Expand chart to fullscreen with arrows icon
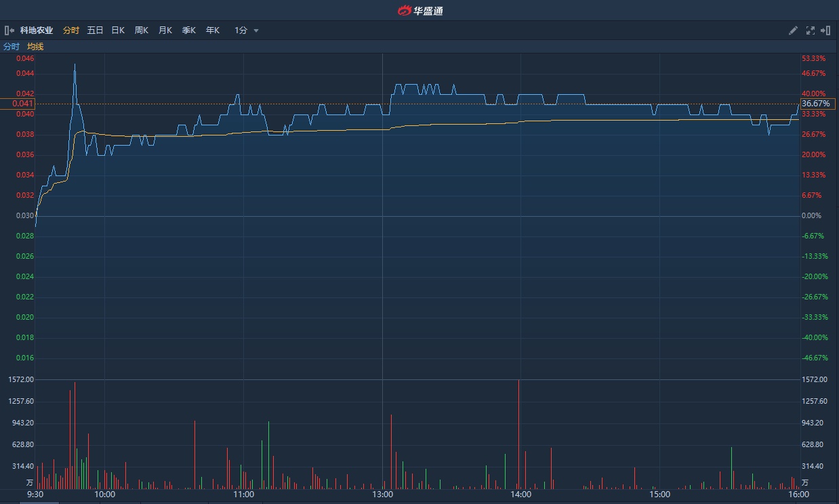Image resolution: width=839 pixels, height=504 pixels. pyautogui.click(x=810, y=30)
